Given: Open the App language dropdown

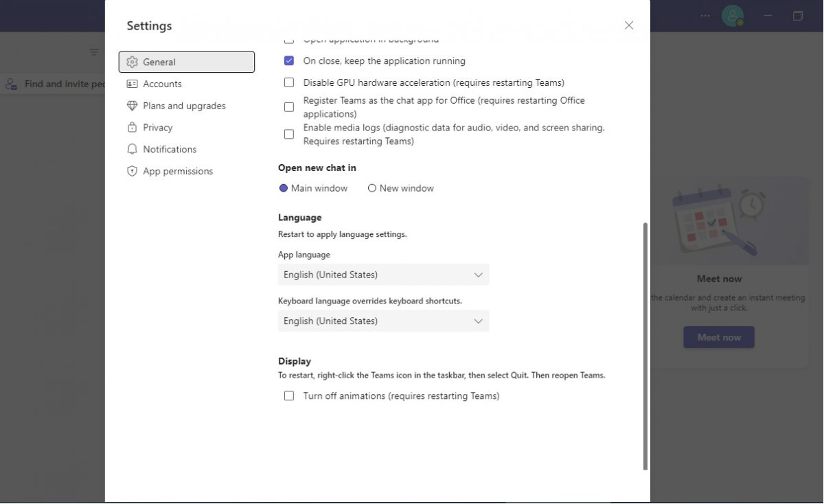Looking at the screenshot, I should click(x=383, y=275).
